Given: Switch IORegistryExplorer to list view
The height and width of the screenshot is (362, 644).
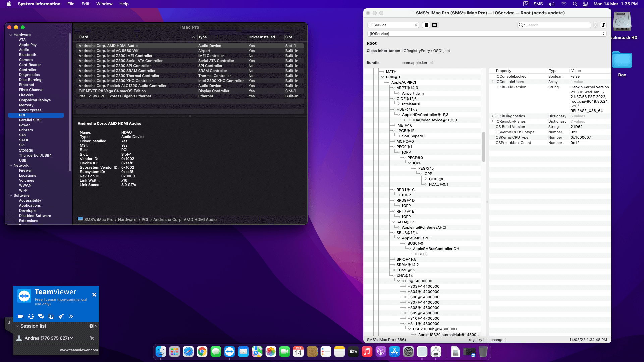Looking at the screenshot, I should 426,25.
